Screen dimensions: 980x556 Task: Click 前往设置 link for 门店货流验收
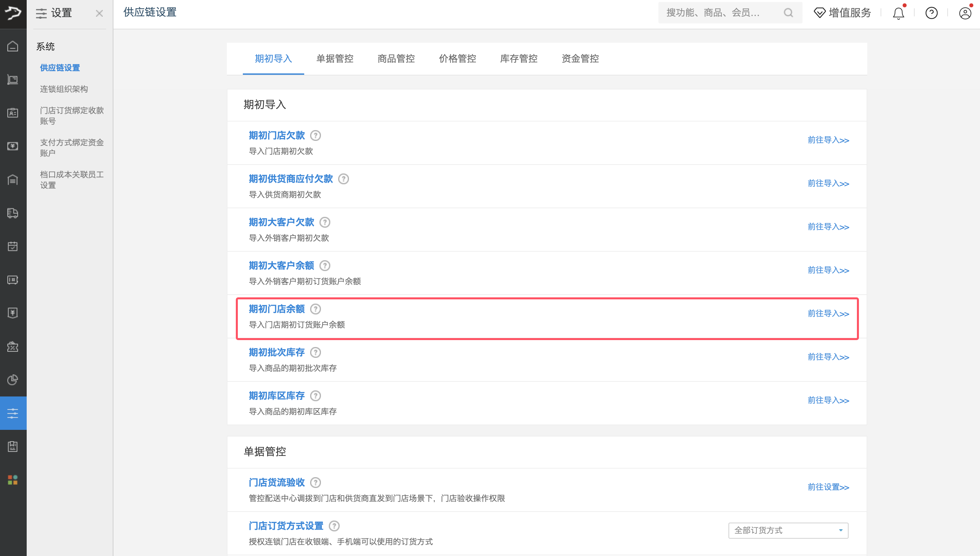tap(828, 487)
